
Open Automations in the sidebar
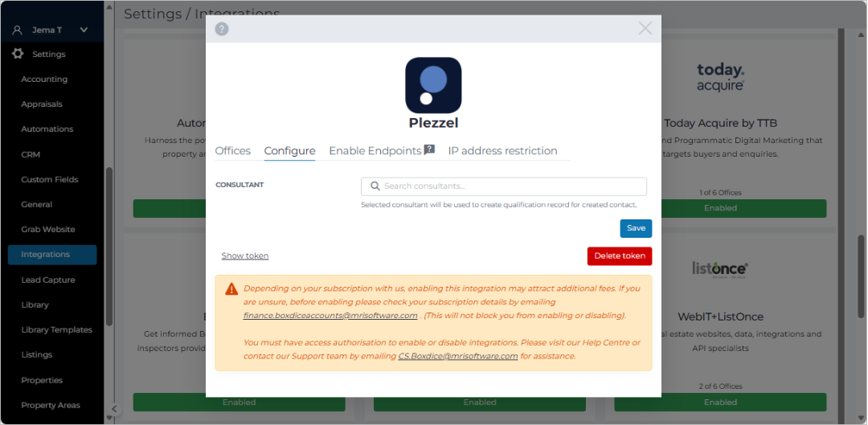[47, 129]
